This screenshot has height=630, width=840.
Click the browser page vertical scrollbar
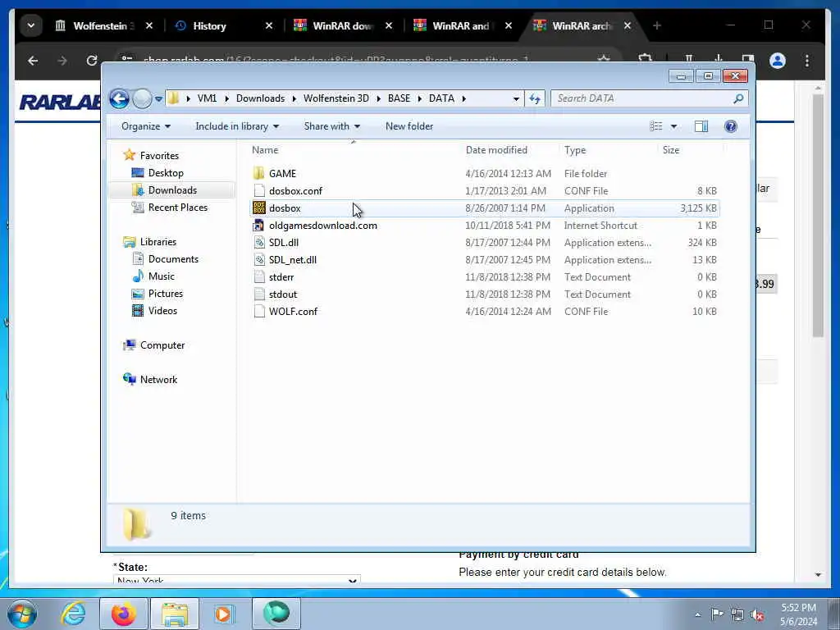pyautogui.click(x=818, y=216)
